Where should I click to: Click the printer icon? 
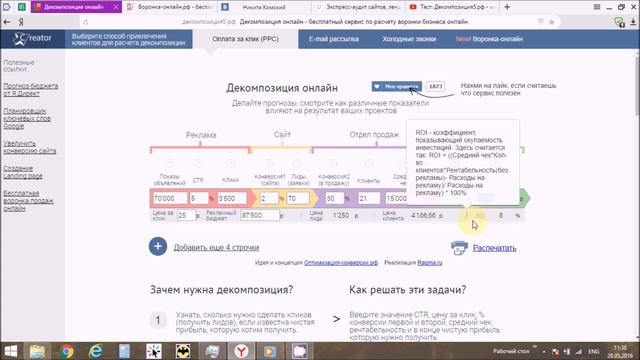coord(459,247)
